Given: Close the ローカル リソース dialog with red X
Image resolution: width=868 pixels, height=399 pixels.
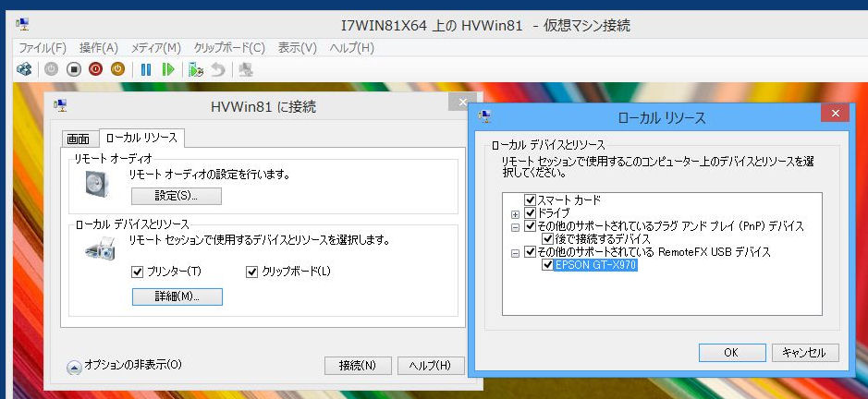Looking at the screenshot, I should pos(836,114).
